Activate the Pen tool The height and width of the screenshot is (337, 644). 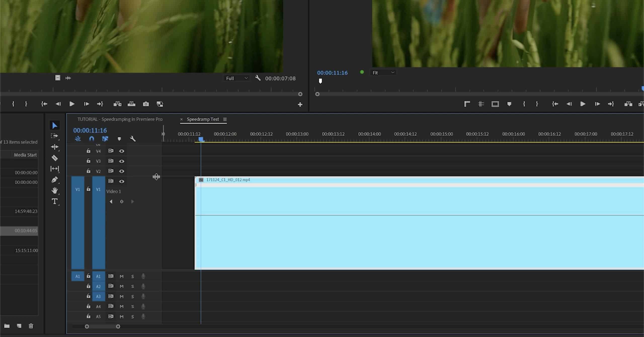click(55, 180)
